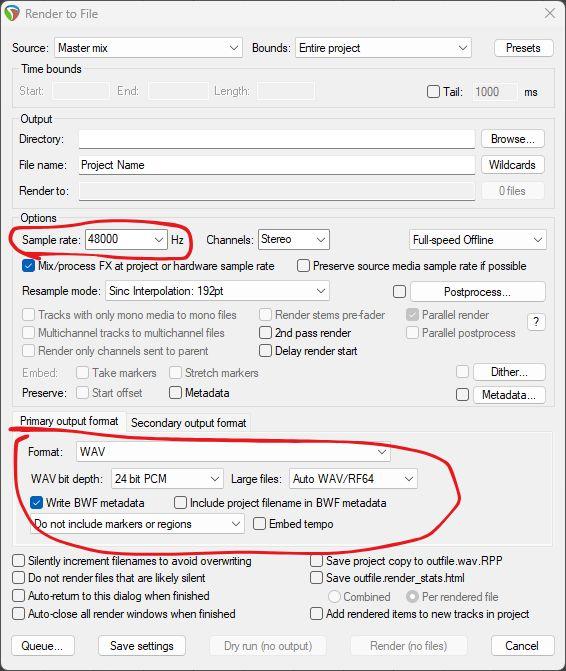Click the Save settings button
This screenshot has height=671, width=566.
[142, 645]
